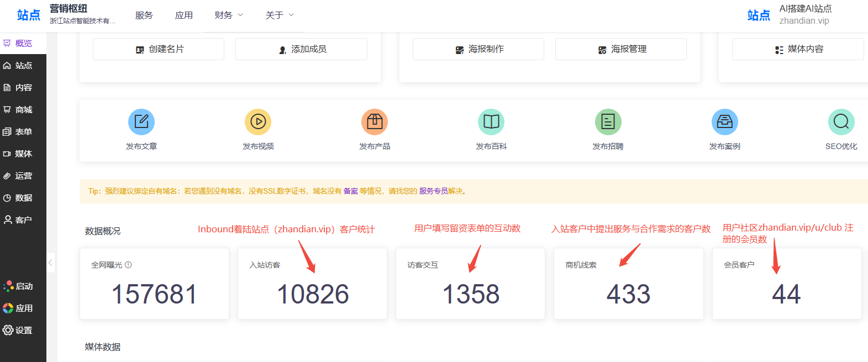Collapse the sidebar with the arrow handle
This screenshot has height=362, width=868.
coord(50,263)
